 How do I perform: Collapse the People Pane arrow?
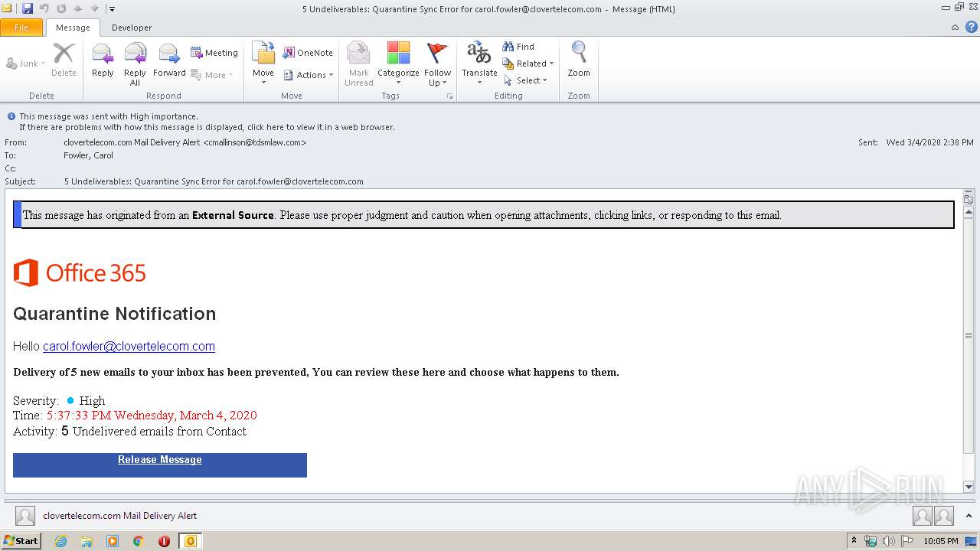click(969, 516)
